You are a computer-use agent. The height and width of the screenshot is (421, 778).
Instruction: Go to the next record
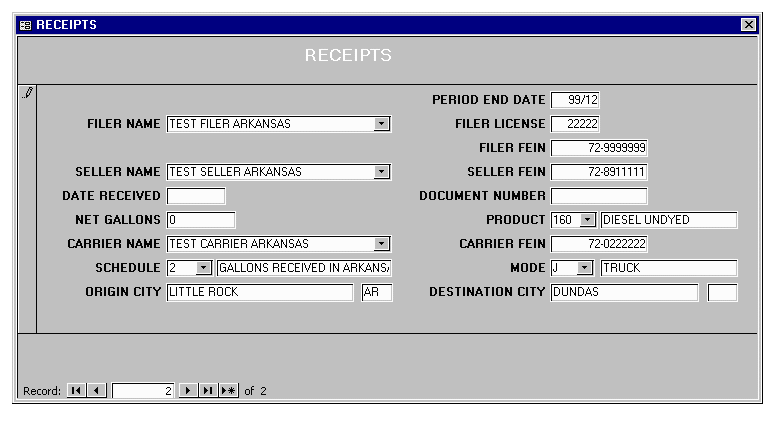point(188,391)
